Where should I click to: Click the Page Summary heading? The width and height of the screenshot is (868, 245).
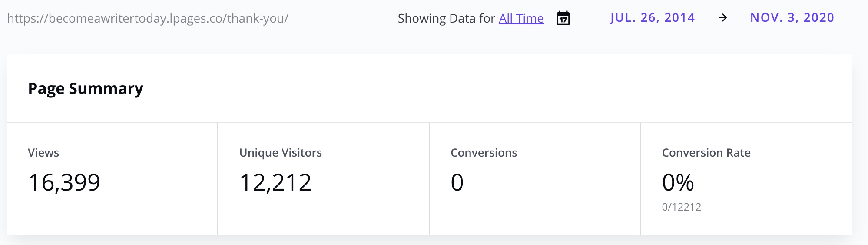pyautogui.click(x=86, y=88)
